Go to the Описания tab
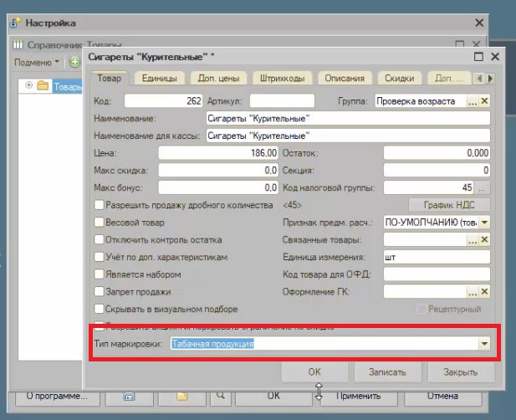This screenshot has width=516, height=420. tap(345, 79)
